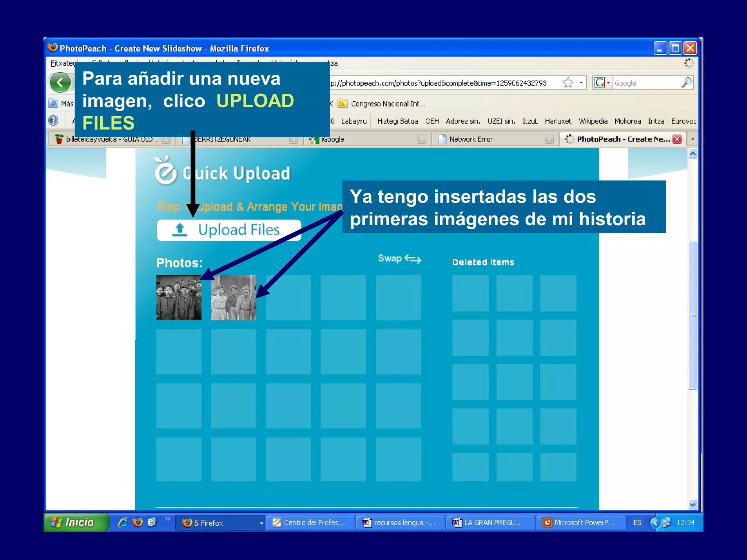Close the BERRITZEGUNEAK tab
The height and width of the screenshot is (560, 747).
point(294,139)
